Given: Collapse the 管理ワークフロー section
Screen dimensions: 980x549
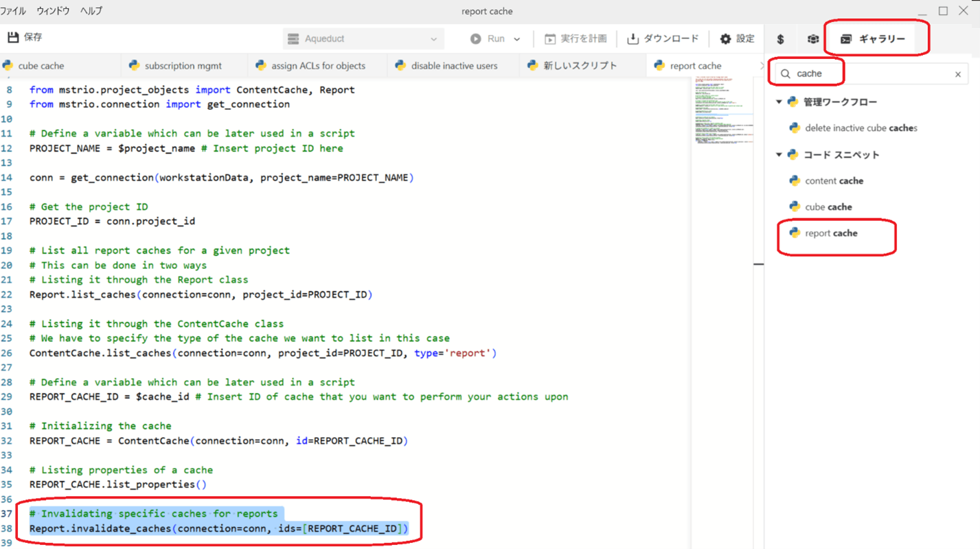Looking at the screenshot, I should (779, 102).
